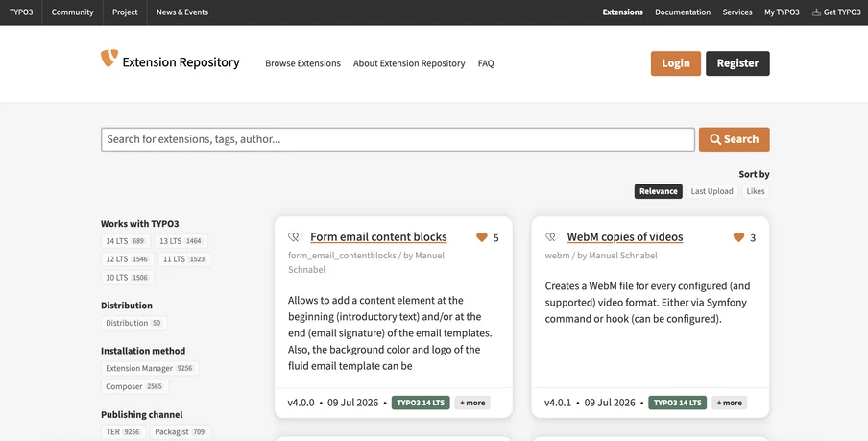Open the FAQ link
This screenshot has height=441, width=868.
(486, 63)
